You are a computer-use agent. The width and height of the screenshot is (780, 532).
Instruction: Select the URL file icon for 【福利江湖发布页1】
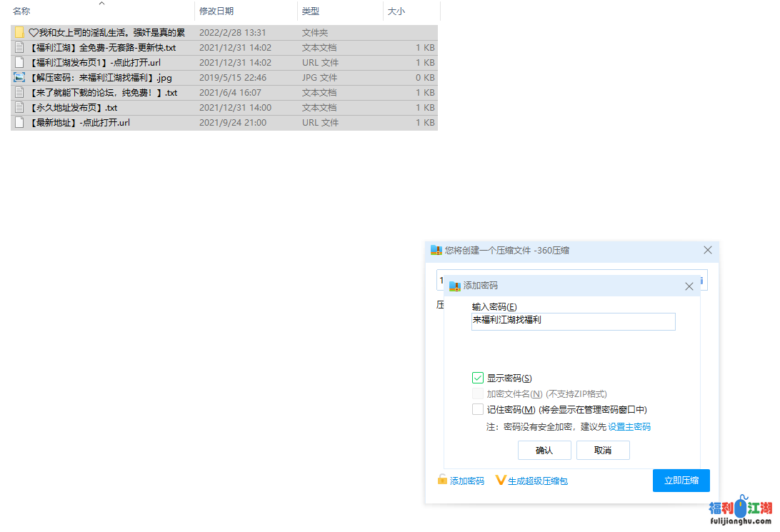tap(19, 63)
